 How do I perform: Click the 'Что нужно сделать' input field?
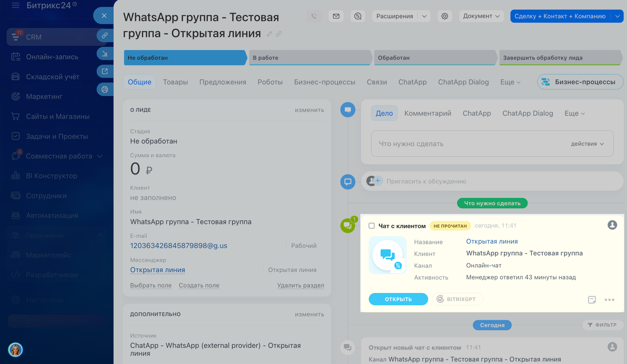(468, 144)
